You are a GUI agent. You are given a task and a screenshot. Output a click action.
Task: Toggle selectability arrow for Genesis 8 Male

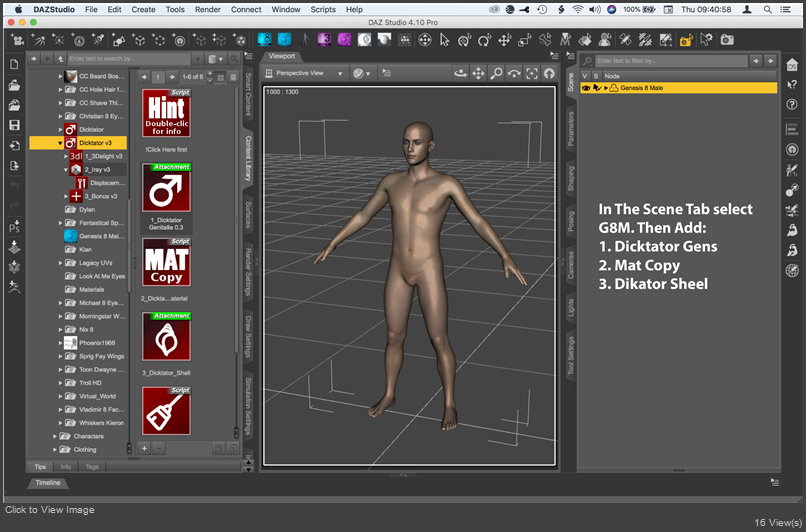point(597,88)
